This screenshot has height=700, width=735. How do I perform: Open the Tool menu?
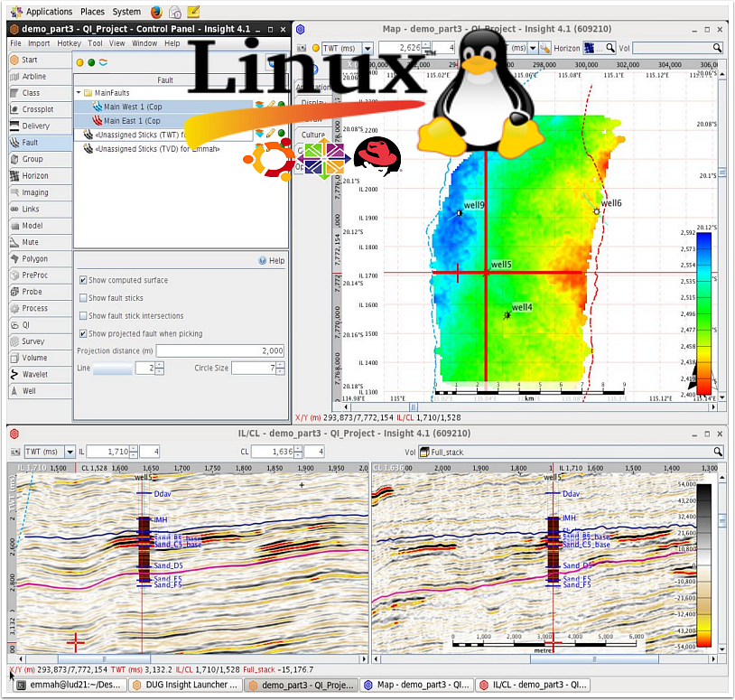pos(95,43)
